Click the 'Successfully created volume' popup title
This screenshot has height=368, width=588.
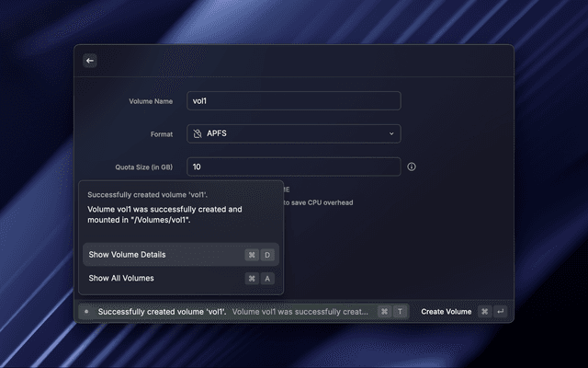coord(147,195)
